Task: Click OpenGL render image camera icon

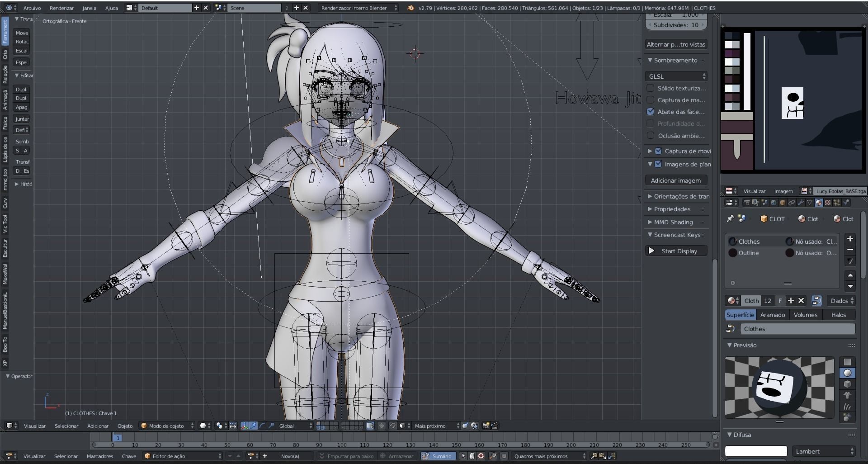Action: pyautogui.click(x=486, y=426)
